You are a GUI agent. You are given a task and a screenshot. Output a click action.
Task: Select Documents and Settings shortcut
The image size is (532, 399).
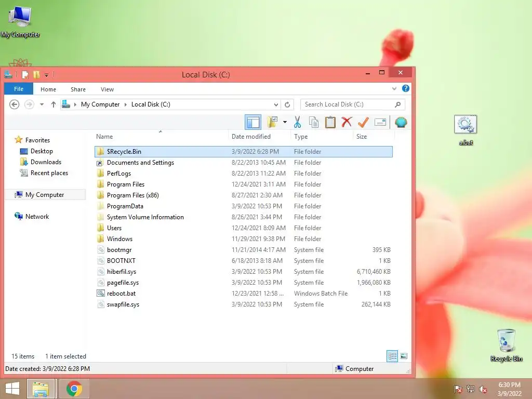click(x=243, y=163)
